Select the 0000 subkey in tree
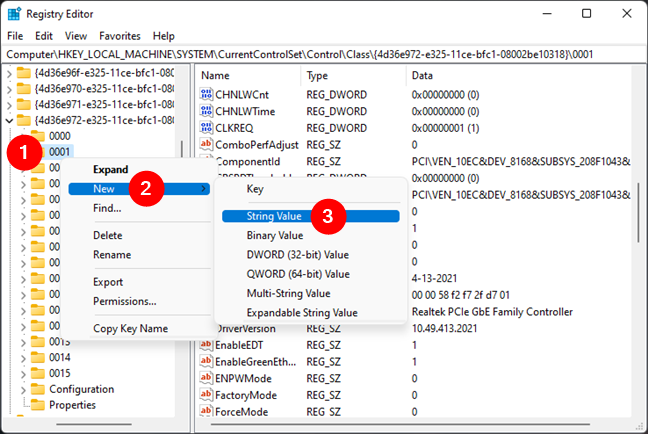The width and height of the screenshot is (648, 434). tap(60, 136)
